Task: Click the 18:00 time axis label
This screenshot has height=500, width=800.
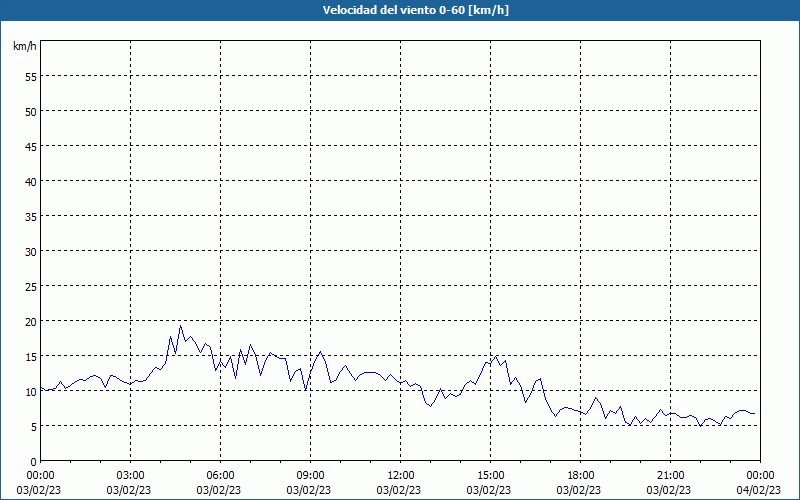Action: pyautogui.click(x=581, y=476)
